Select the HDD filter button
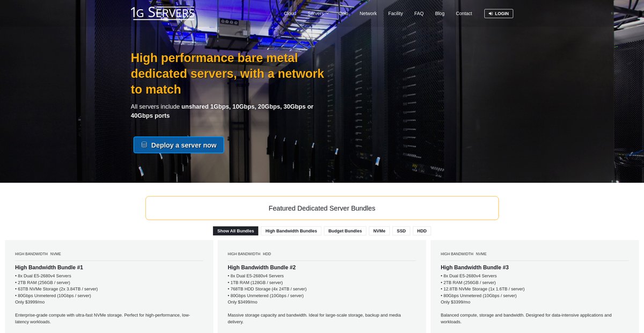644x333 pixels. (422, 231)
